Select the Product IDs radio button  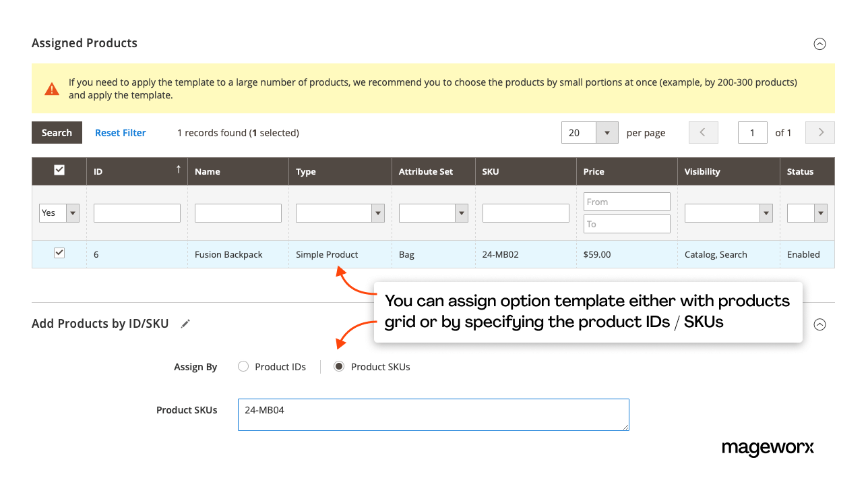pos(243,366)
